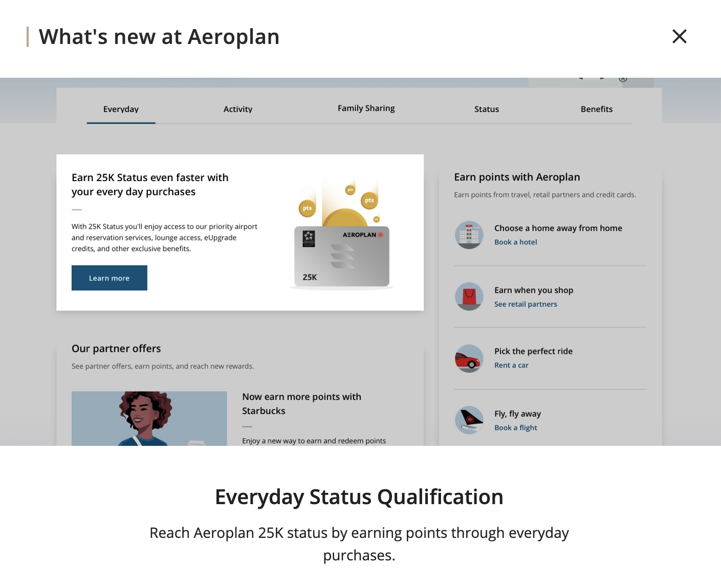This screenshot has width=721, height=588.
Task: Click the gold pts coin above the card
Action: 369,200
